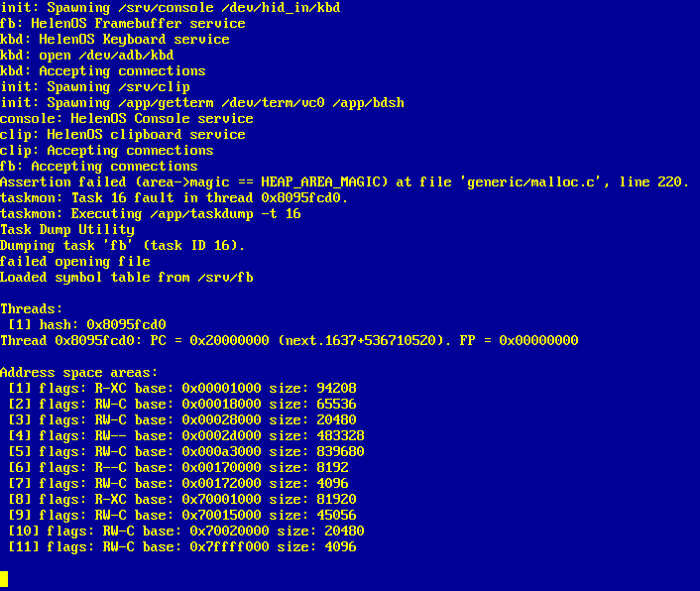Select the 'Task Dump Utility' heading text

pos(67,230)
